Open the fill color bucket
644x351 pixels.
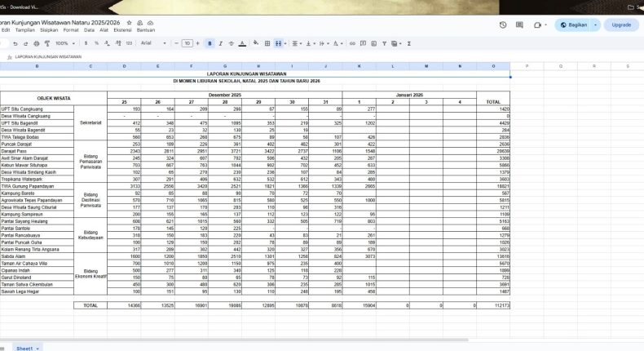[255, 43]
